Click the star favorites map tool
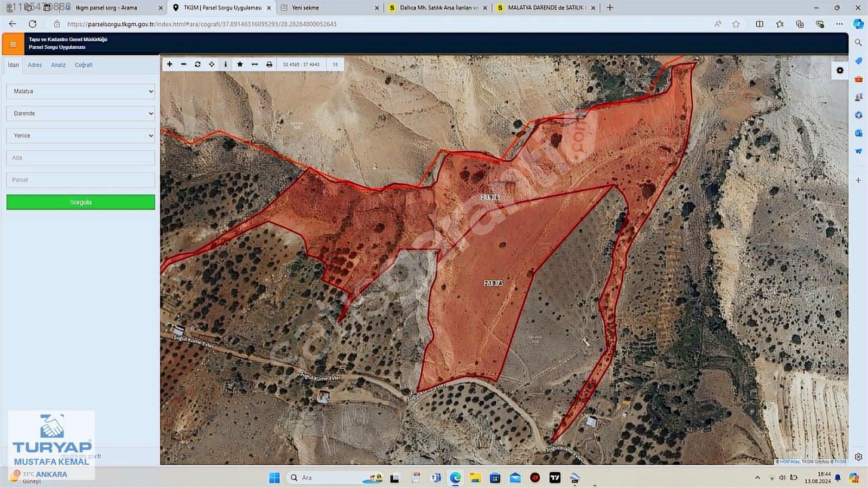This screenshot has height=488, width=868. tap(240, 64)
